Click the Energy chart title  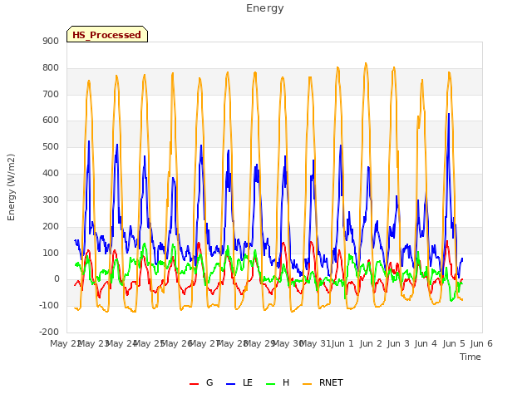(264, 8)
